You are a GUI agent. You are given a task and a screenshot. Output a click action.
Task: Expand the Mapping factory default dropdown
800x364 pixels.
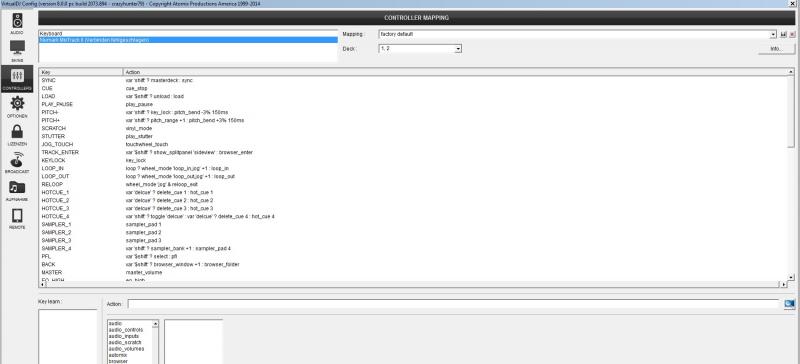tap(774, 34)
